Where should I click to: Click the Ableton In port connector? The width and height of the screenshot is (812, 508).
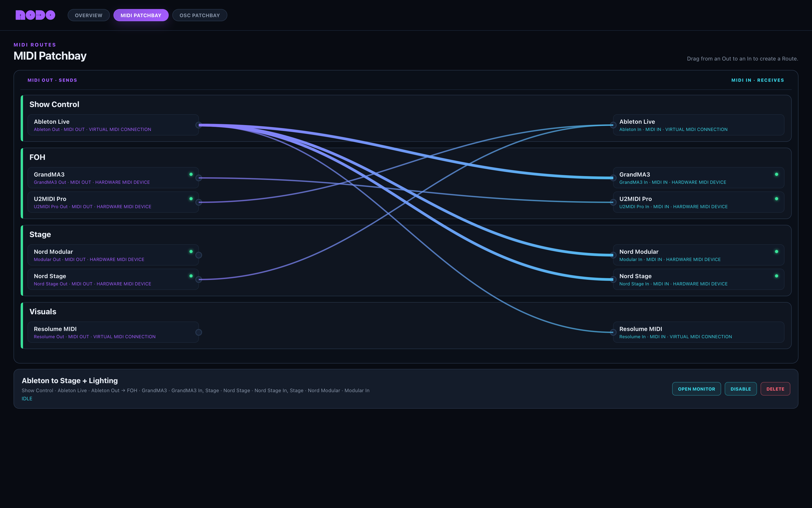(x=613, y=125)
